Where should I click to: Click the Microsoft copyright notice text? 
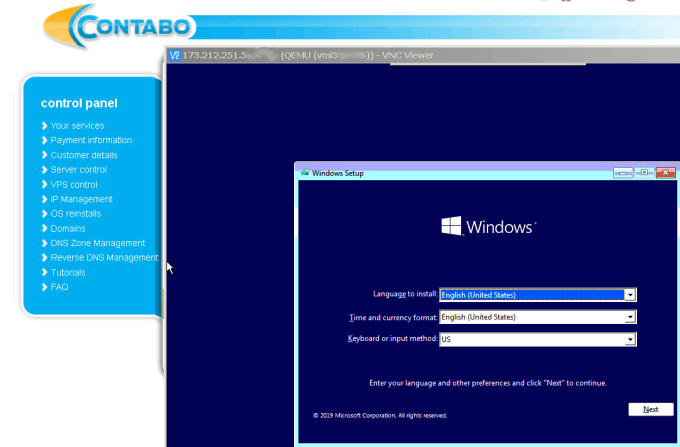tap(380, 415)
